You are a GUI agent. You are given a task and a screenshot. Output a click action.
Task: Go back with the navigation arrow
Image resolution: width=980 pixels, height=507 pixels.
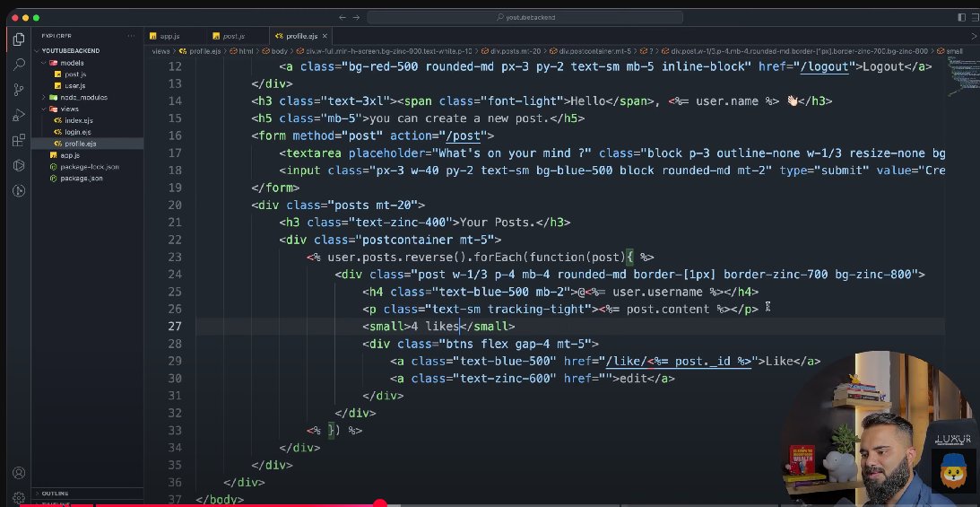click(x=342, y=18)
